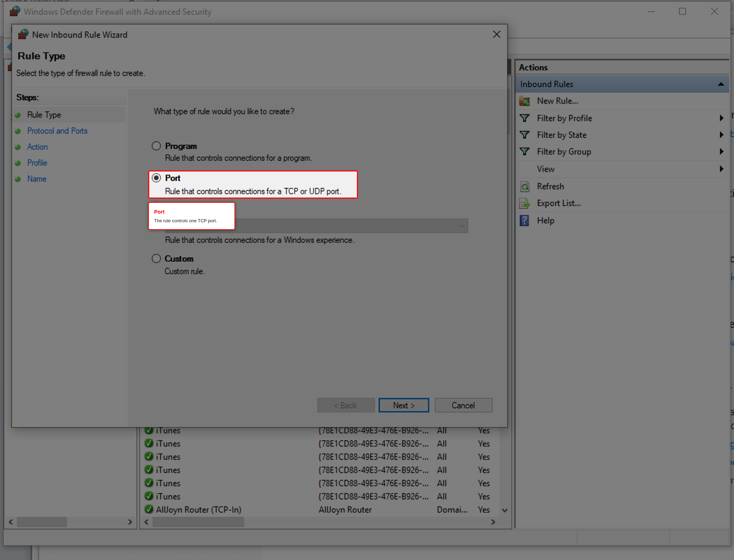Collapse the Inbound Rules actions section

click(x=721, y=84)
